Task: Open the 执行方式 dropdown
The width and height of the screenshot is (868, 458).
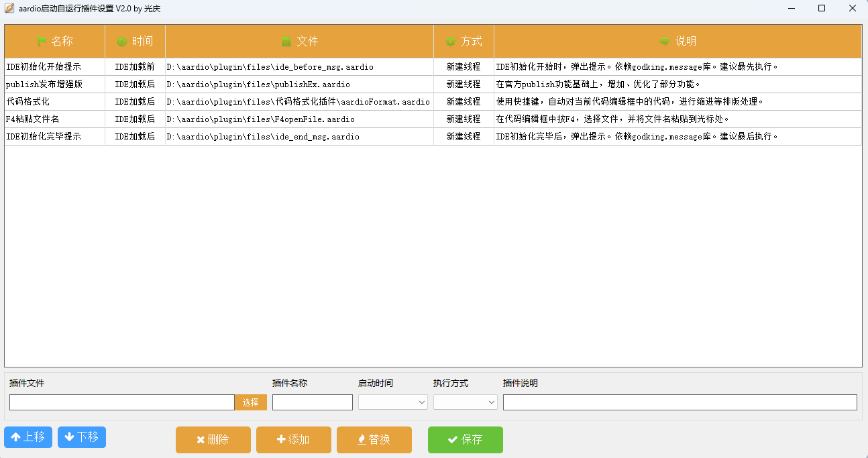Action: [466, 402]
